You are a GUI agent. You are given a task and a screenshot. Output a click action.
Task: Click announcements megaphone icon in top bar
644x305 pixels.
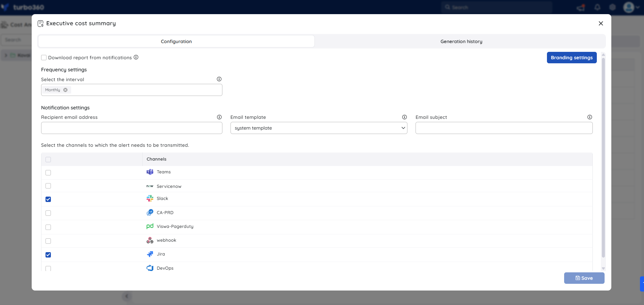[x=581, y=7]
